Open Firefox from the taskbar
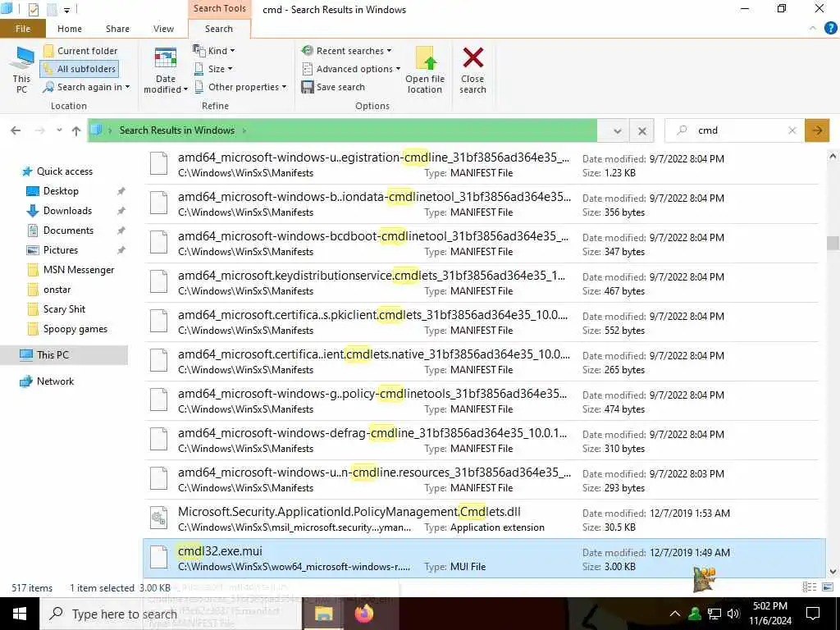Image resolution: width=840 pixels, height=630 pixels. pyautogui.click(x=364, y=614)
